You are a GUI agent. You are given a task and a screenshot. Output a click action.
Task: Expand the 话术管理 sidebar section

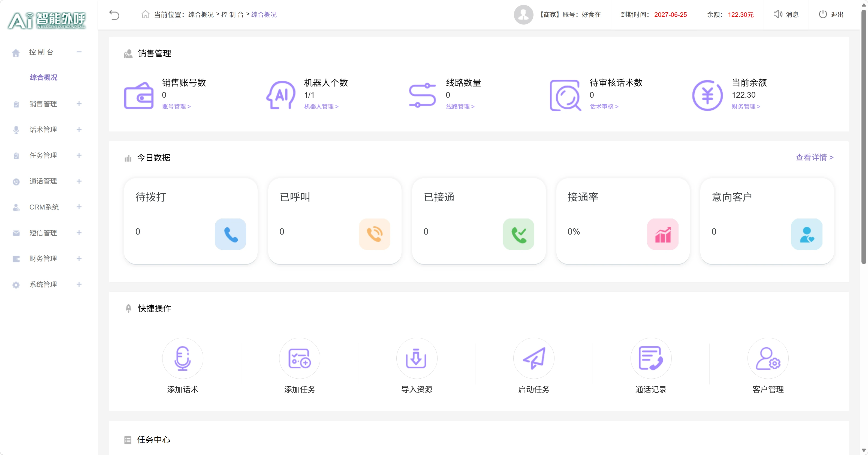[79, 130]
